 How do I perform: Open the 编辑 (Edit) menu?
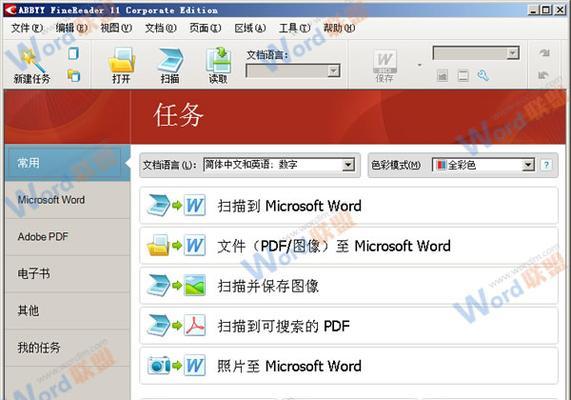71,28
